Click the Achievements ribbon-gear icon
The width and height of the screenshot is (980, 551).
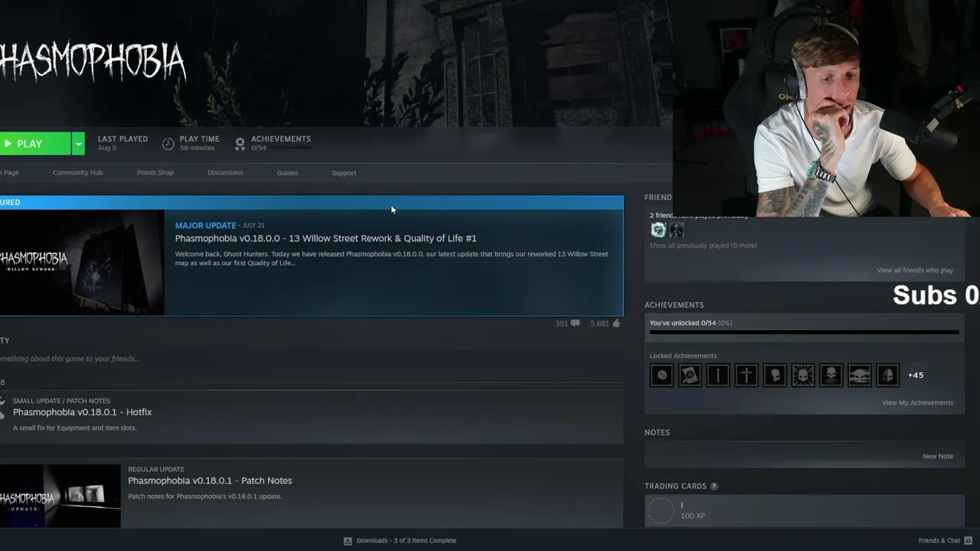point(240,143)
